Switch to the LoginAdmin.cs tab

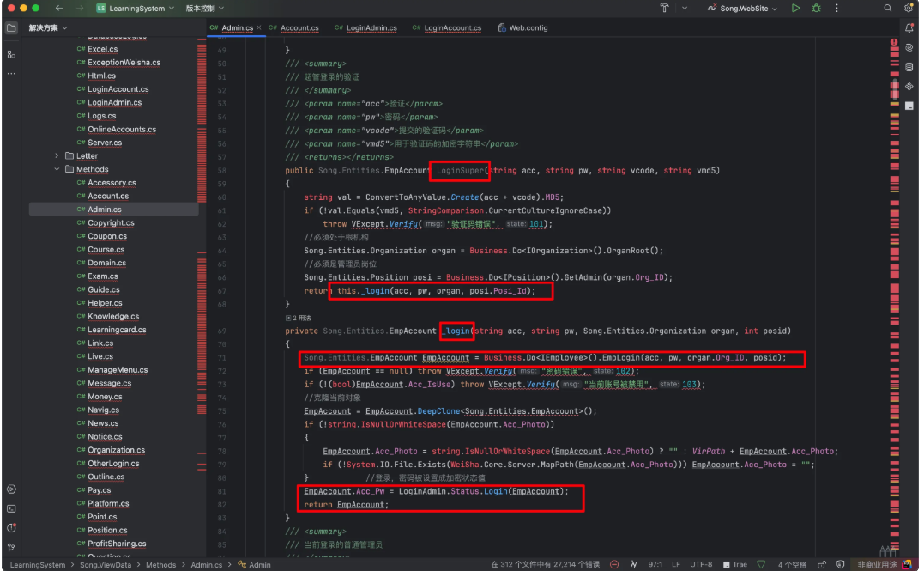pos(371,28)
